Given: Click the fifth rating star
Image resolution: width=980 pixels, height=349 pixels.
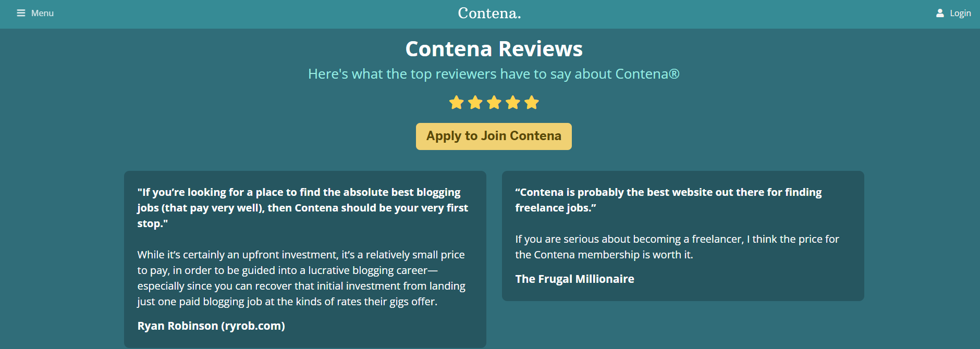Looking at the screenshot, I should pos(532,103).
